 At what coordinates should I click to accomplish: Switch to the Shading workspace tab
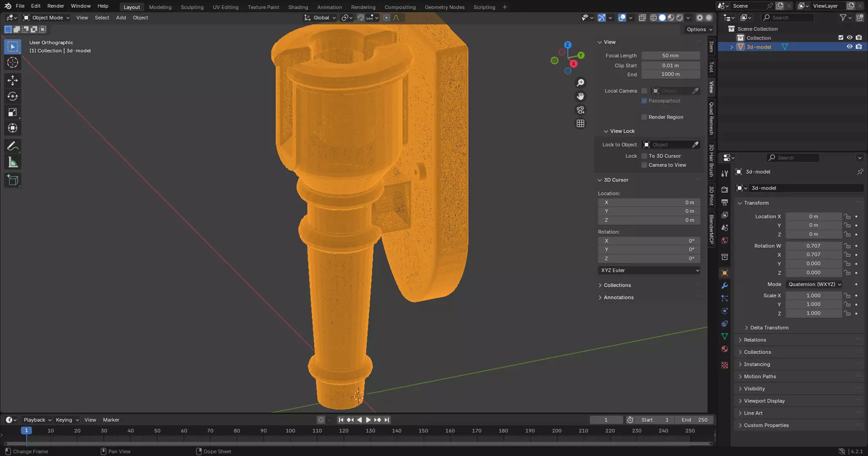point(298,7)
